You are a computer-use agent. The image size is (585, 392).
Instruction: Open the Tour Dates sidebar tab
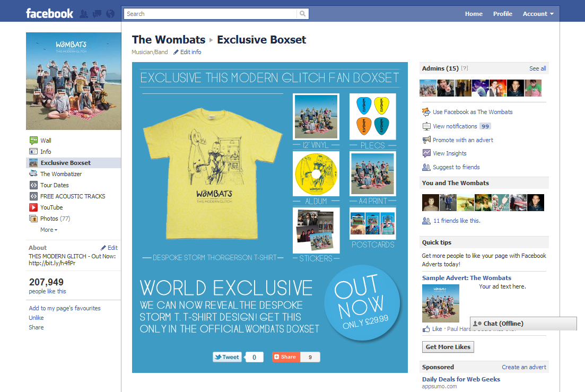click(55, 185)
